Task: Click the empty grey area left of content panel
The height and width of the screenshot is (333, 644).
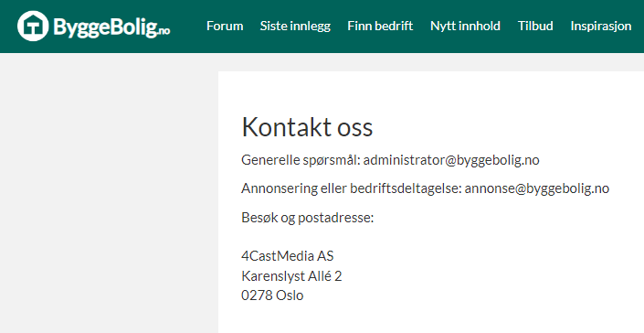Action: click(109, 193)
